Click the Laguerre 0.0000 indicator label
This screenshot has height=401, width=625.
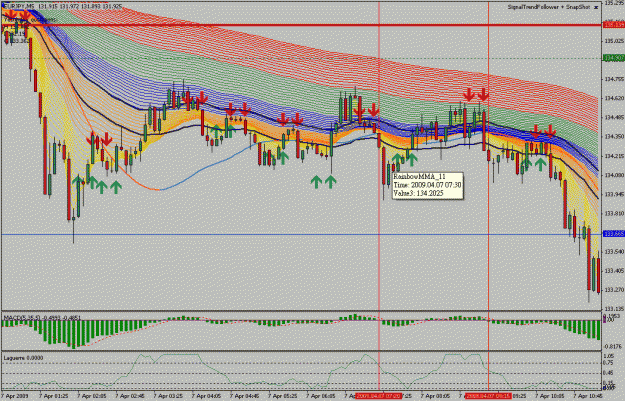pos(23,358)
